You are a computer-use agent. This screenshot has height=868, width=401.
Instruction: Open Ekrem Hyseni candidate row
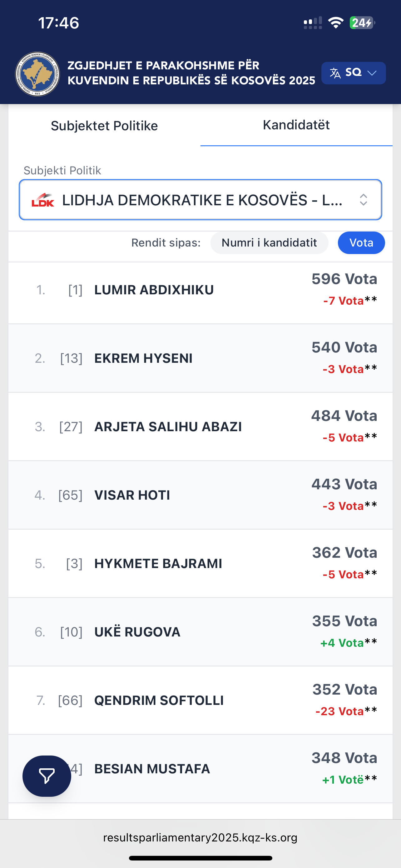tap(143, 358)
